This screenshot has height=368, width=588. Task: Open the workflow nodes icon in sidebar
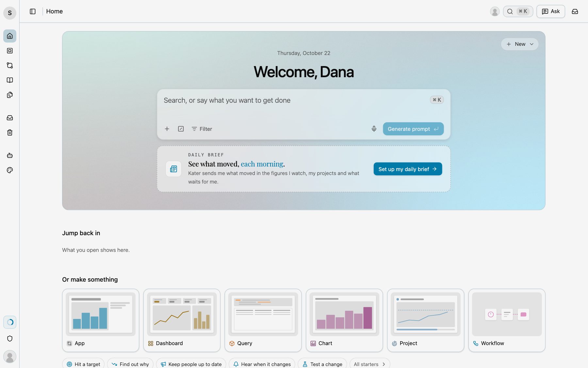[10, 65]
